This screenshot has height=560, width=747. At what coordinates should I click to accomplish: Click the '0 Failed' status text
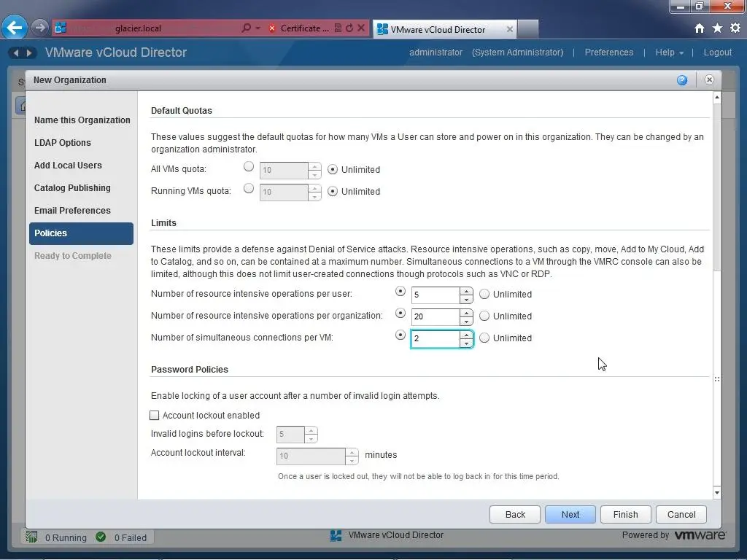click(x=131, y=537)
